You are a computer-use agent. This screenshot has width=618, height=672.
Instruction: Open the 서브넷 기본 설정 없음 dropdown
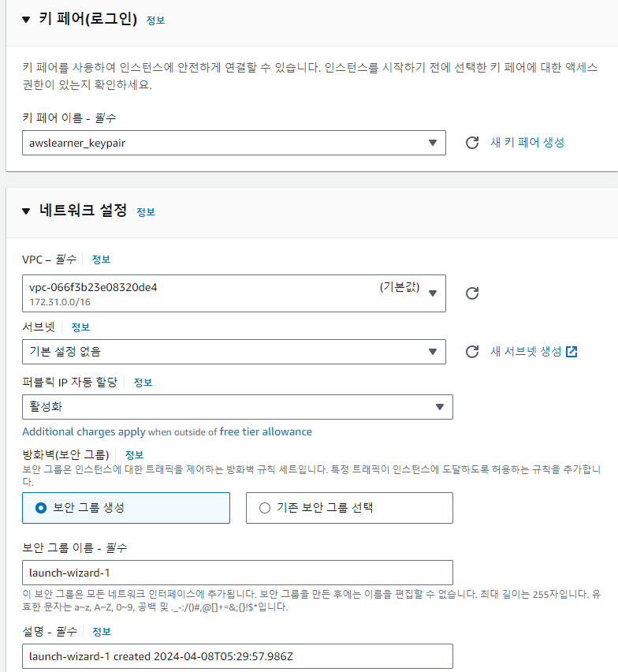coord(234,352)
